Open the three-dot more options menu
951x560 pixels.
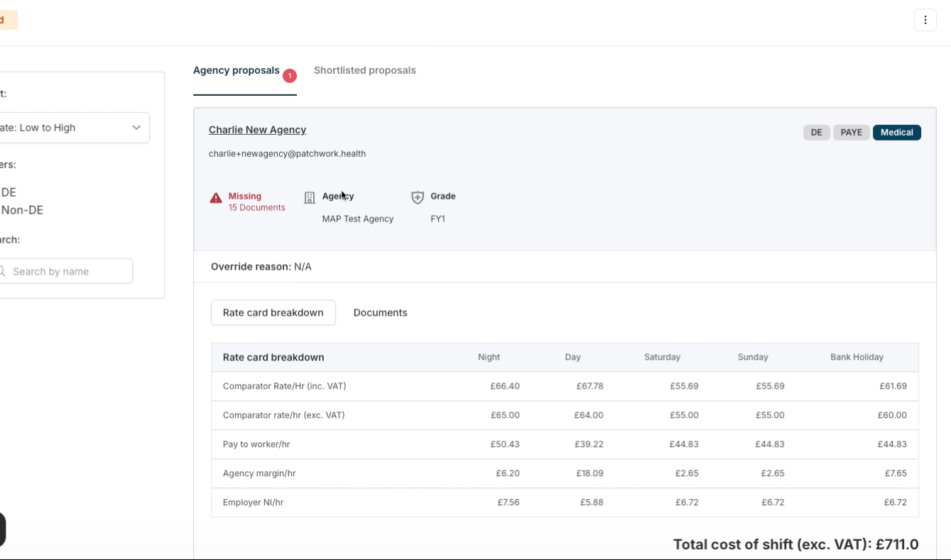925,20
